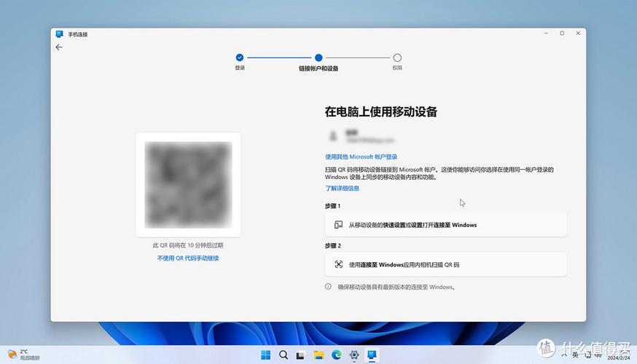Select the 链接帐户和设备 step indicator
This screenshot has width=637, height=364.
tap(318, 58)
